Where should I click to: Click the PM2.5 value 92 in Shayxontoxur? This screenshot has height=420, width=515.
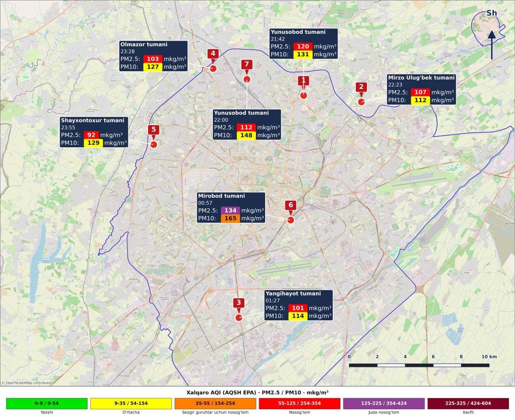tap(91, 135)
